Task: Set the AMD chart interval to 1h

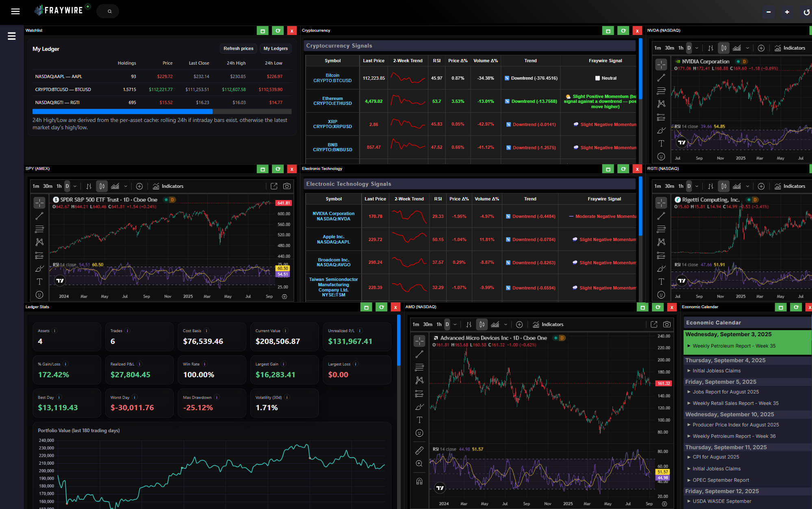Action: point(439,324)
